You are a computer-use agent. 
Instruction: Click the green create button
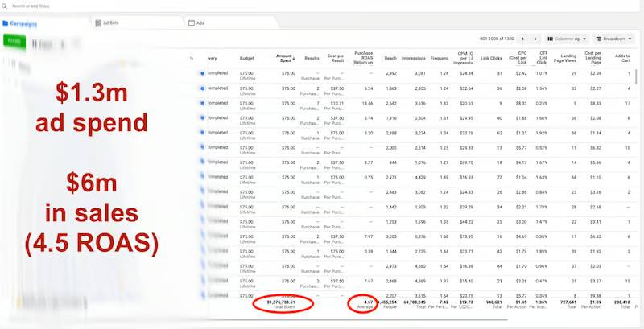click(12, 39)
